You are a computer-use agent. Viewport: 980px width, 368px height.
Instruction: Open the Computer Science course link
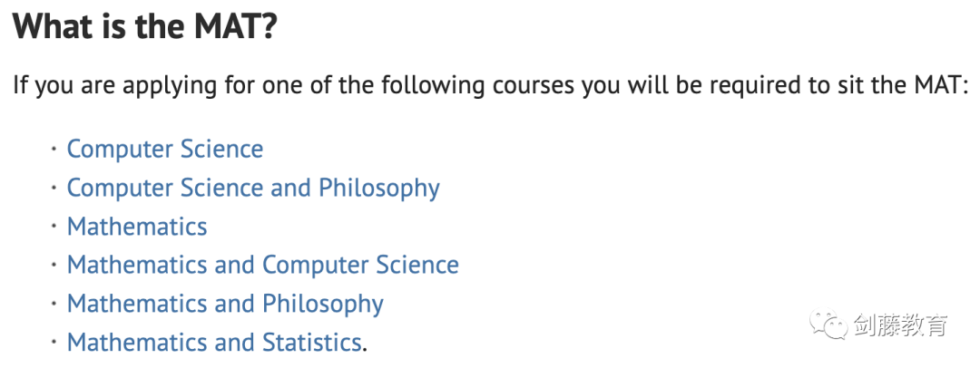coord(165,150)
